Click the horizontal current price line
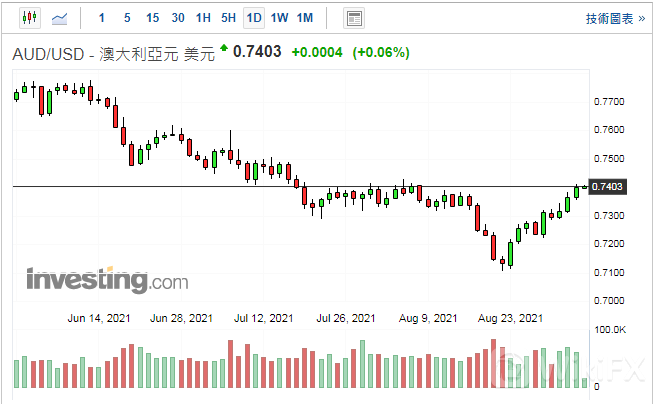This screenshot has height=404, width=656. point(200,187)
